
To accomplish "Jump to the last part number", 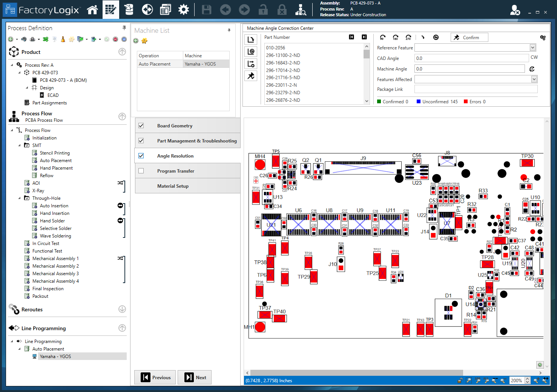I will pyautogui.click(x=364, y=37).
